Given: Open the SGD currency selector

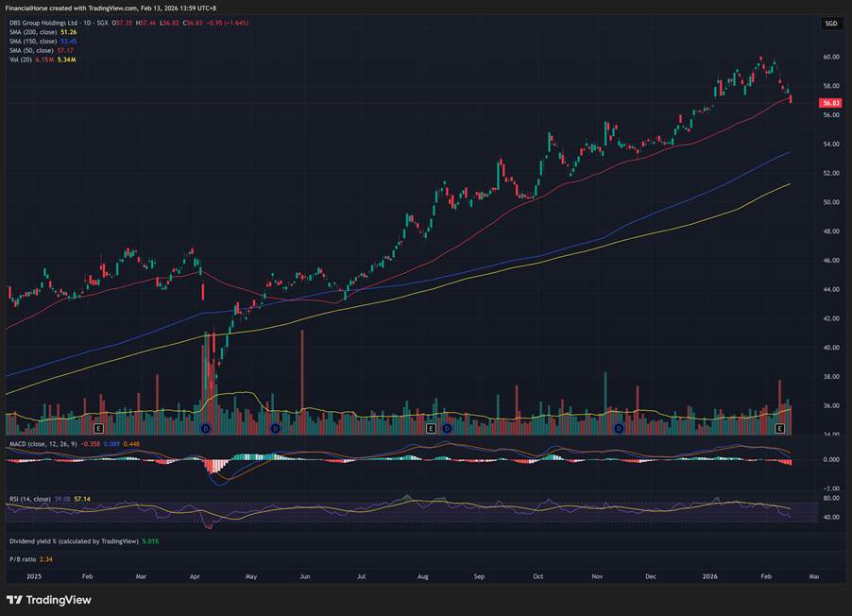Looking at the screenshot, I should coord(830,23).
